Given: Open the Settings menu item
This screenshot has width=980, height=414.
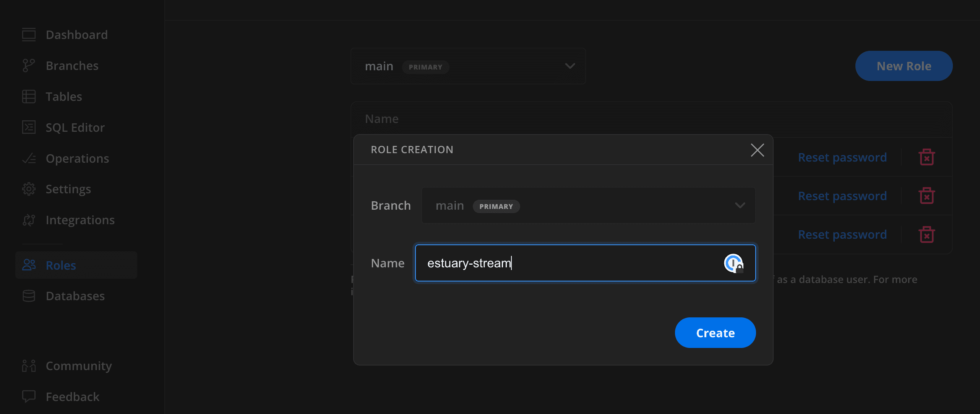Looking at the screenshot, I should 68,189.
